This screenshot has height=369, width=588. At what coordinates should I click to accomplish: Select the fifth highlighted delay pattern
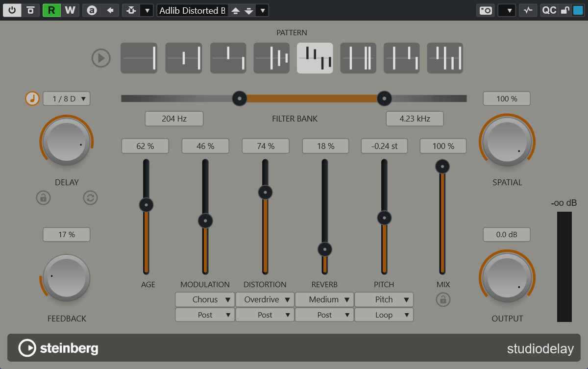pos(315,58)
